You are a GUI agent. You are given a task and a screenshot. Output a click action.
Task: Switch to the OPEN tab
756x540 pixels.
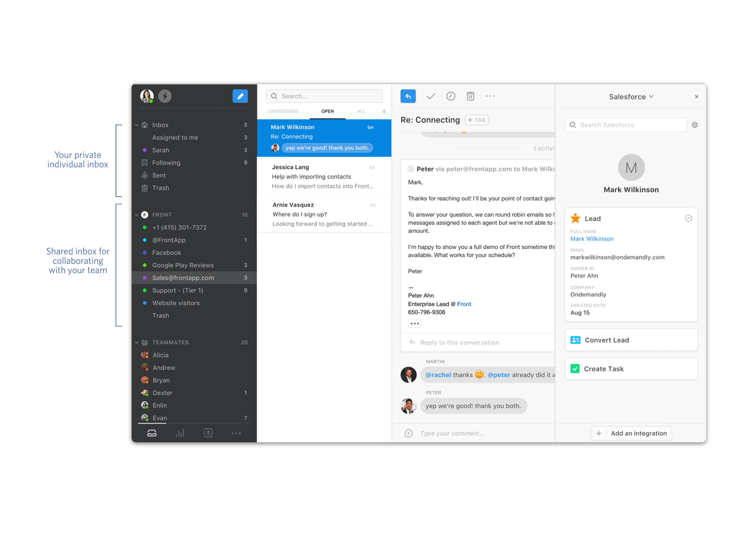(x=328, y=111)
